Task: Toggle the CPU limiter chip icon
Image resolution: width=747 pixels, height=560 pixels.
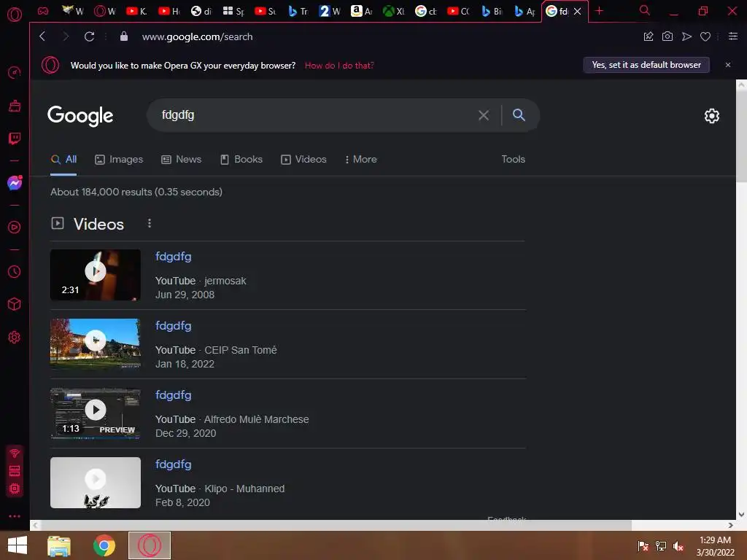Action: point(15,489)
